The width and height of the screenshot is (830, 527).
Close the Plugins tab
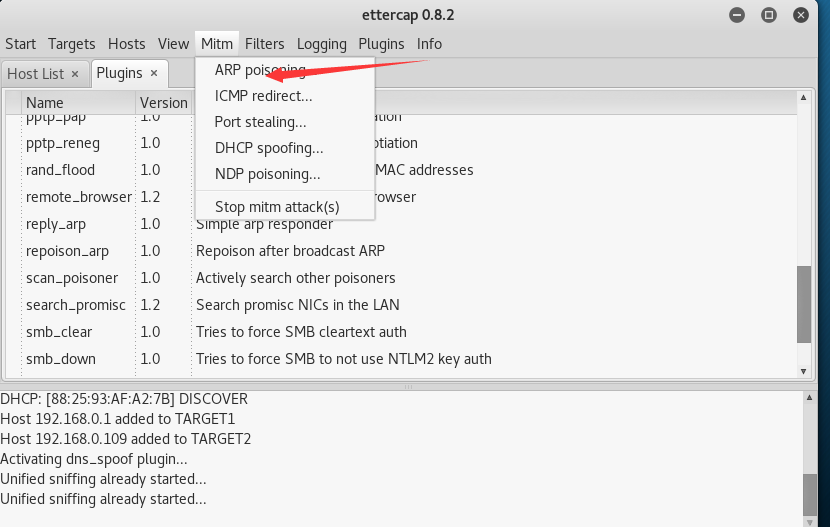click(x=154, y=73)
